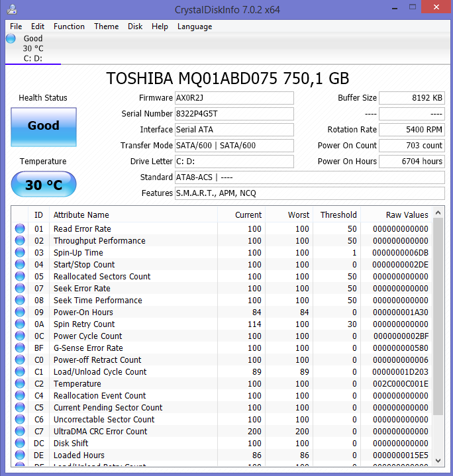Click scrollbar down arrow in attribute list
453x476 pixels.
438,461
